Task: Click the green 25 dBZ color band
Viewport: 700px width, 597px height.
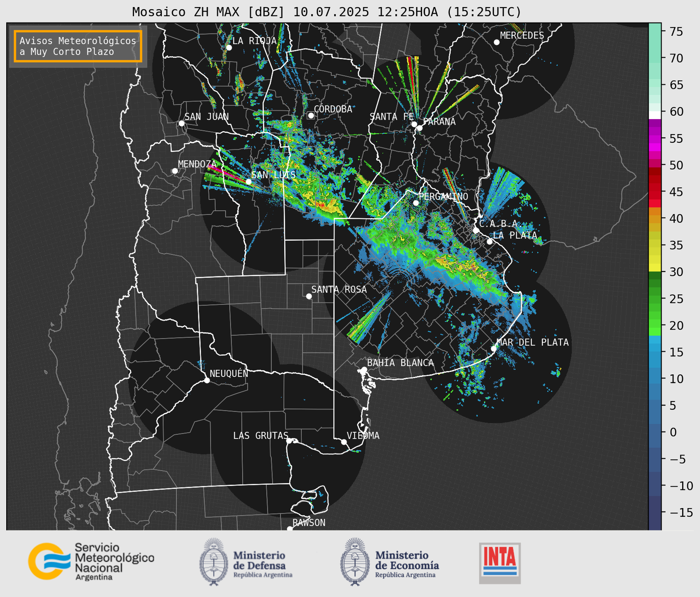Action: tap(655, 299)
